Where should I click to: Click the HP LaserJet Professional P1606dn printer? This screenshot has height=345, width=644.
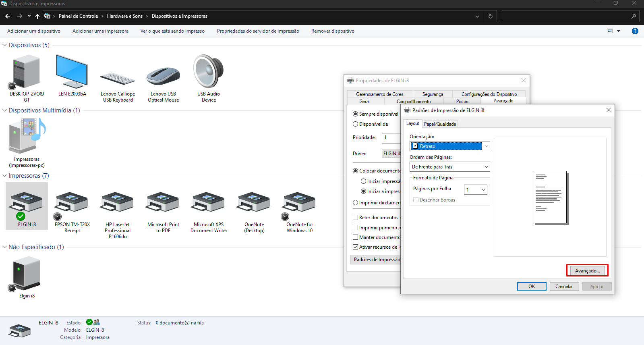point(118,202)
